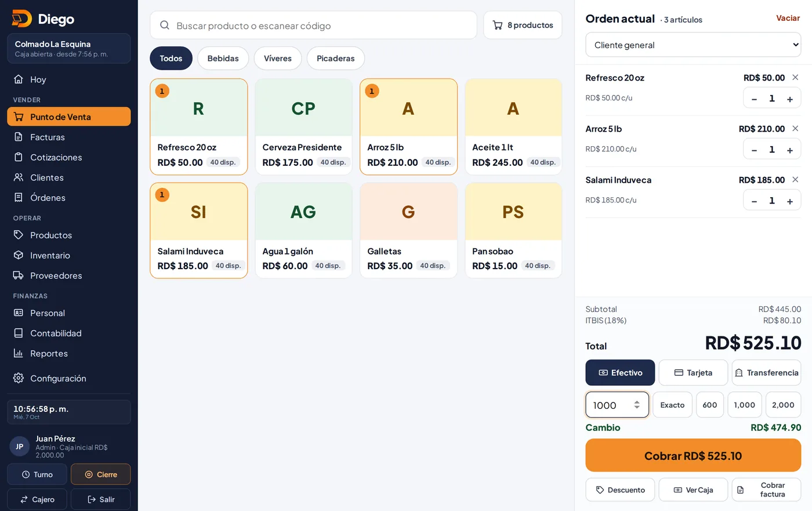Switch to the Bebidas category tab
Viewport: 812px width, 511px height.
(x=223, y=58)
